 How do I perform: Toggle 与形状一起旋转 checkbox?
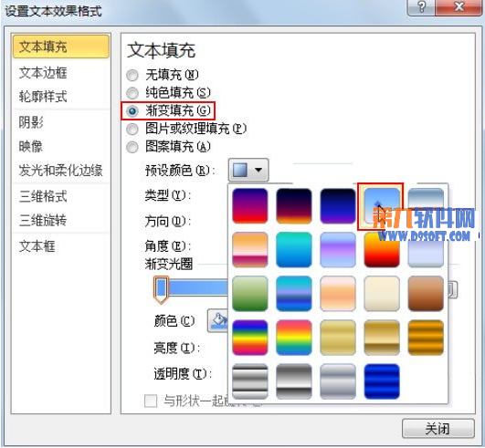click(151, 401)
